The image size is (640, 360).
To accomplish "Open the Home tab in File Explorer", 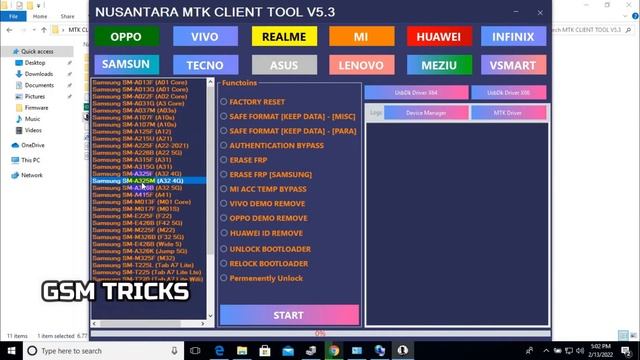I will (x=40, y=16).
